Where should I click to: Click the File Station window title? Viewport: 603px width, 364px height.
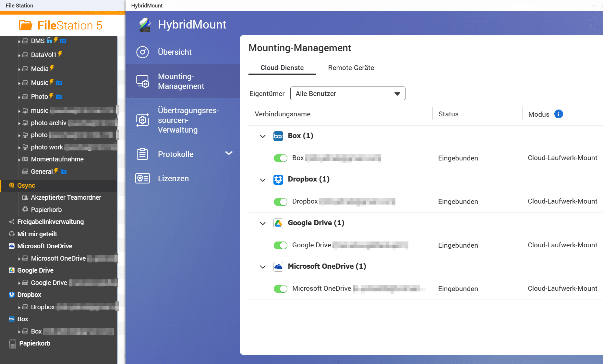19,6
